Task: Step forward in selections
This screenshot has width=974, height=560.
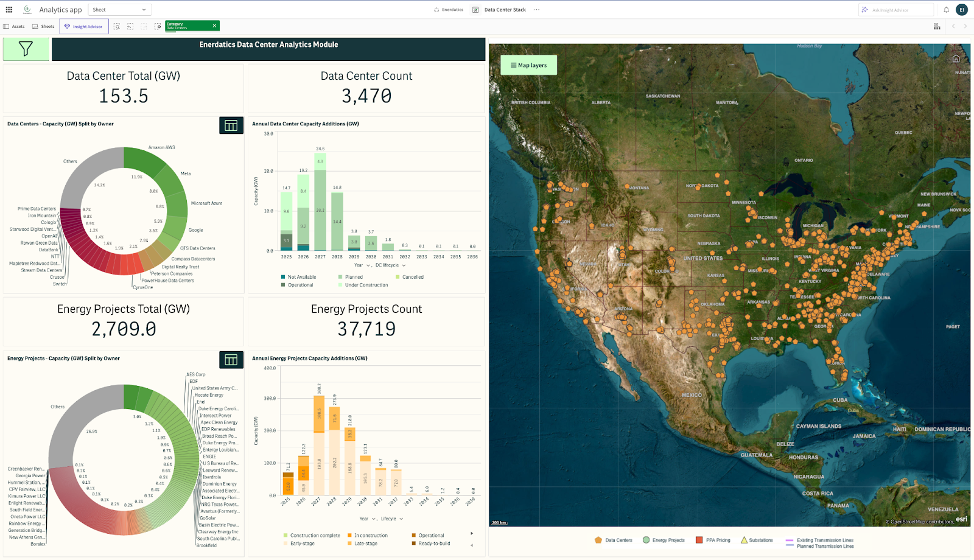Action: click(144, 27)
